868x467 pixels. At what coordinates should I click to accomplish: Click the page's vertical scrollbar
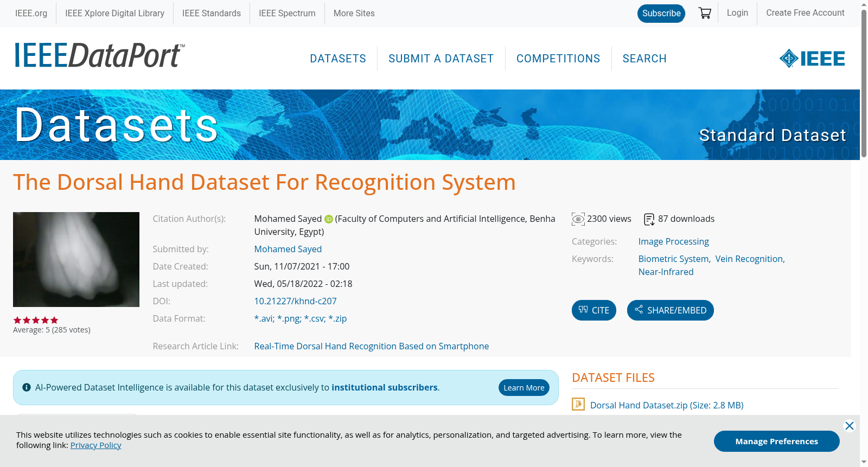864,84
